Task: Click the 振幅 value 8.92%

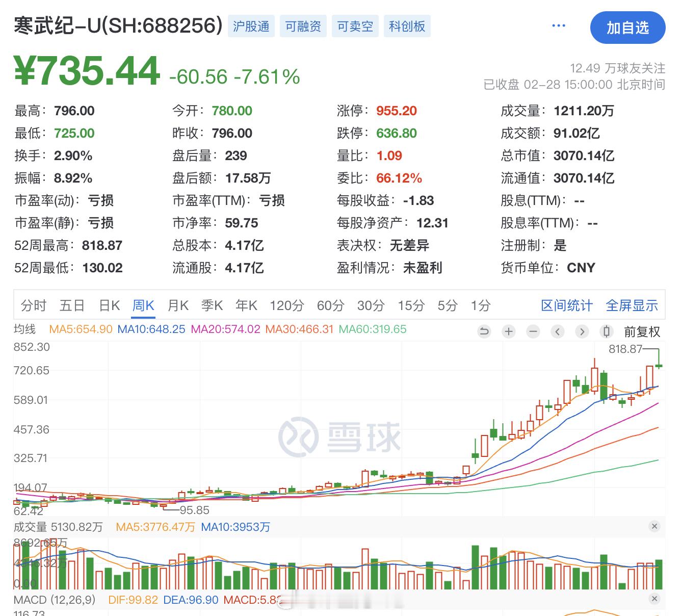Action: pyautogui.click(x=73, y=178)
